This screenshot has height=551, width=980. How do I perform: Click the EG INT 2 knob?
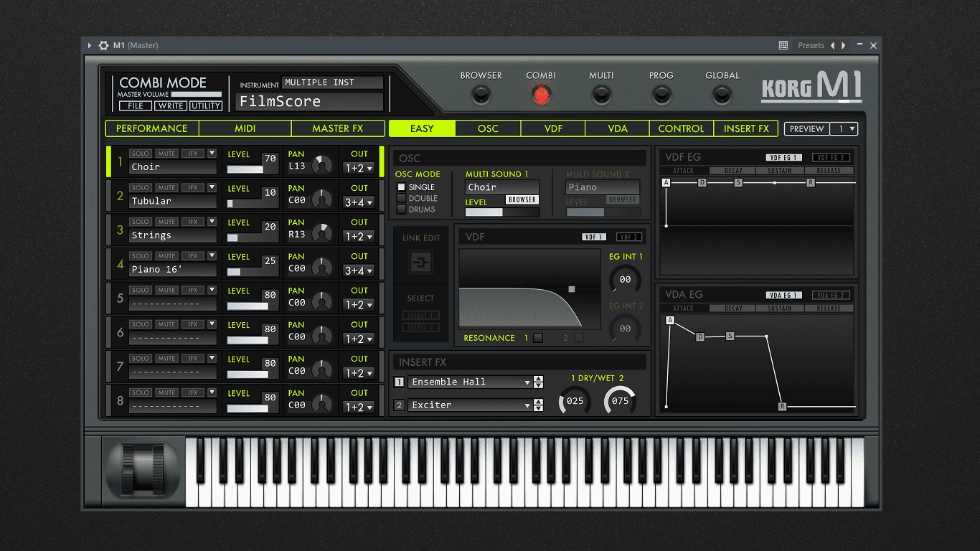625,328
